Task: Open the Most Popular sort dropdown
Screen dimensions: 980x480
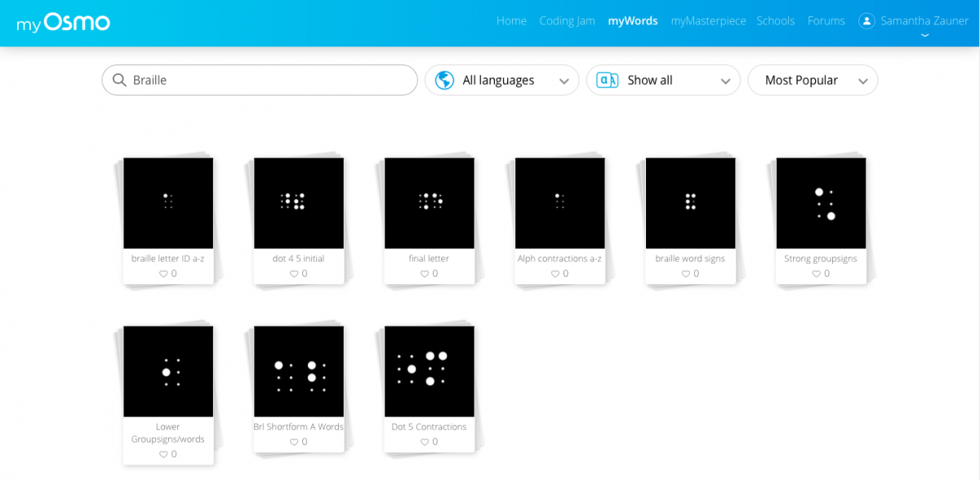Action: coord(862,81)
